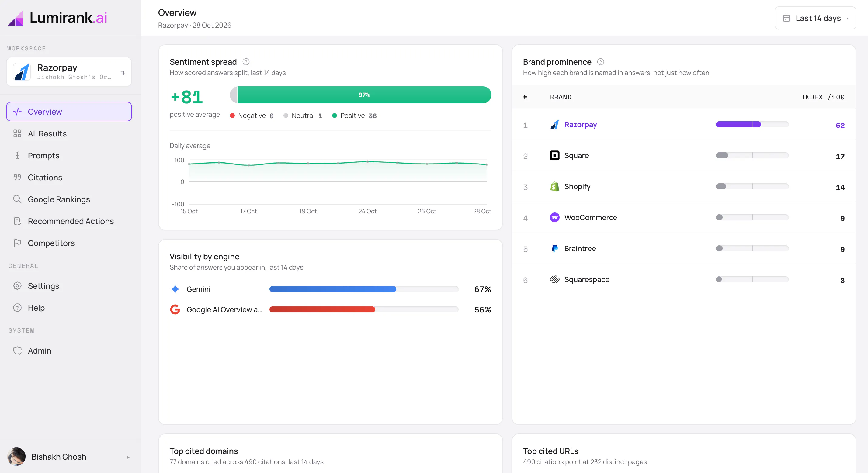868x473 pixels.
Task: Click the Positive legend entry
Action: pos(355,116)
